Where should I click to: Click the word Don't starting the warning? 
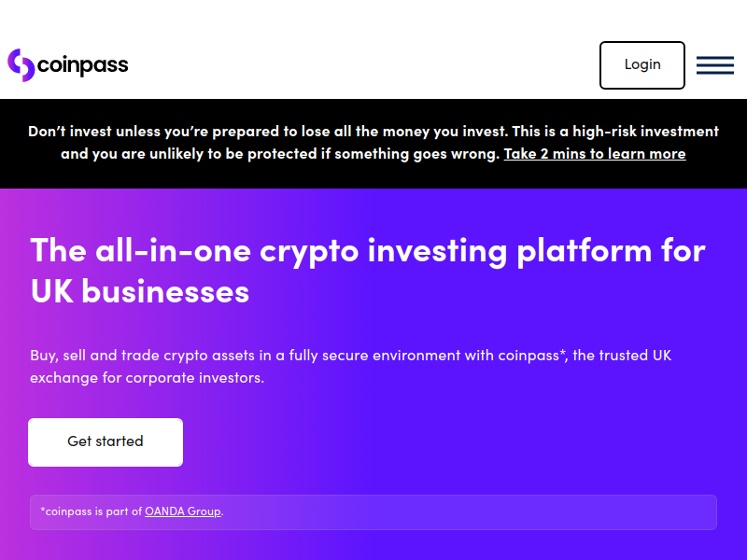pyautogui.click(x=46, y=132)
